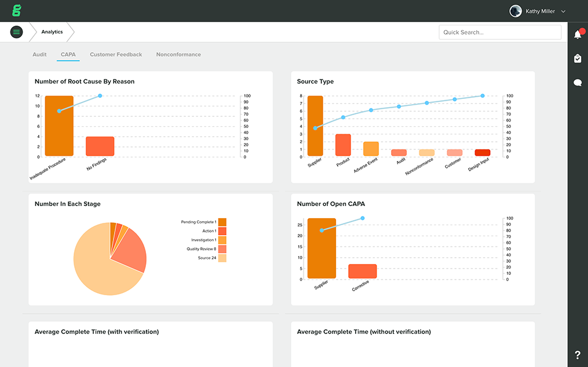
Task: Click the help question mark
Action: (x=577, y=354)
